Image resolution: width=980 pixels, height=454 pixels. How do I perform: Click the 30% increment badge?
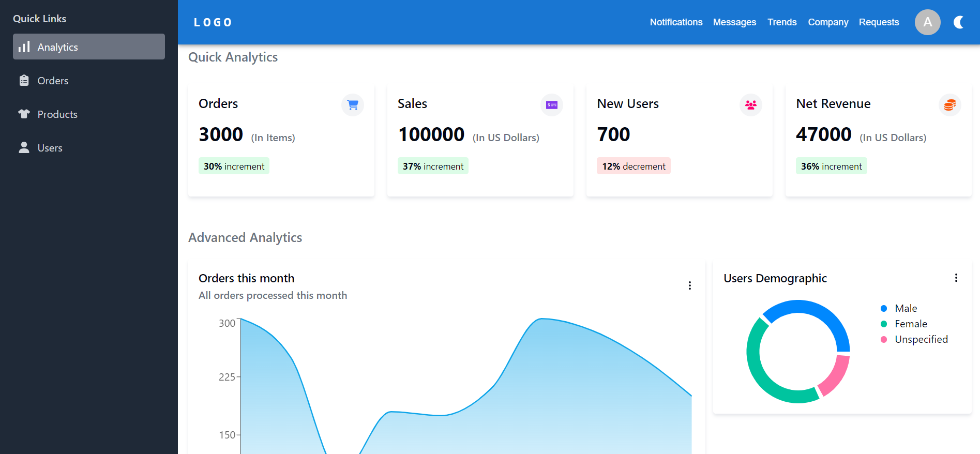point(234,166)
